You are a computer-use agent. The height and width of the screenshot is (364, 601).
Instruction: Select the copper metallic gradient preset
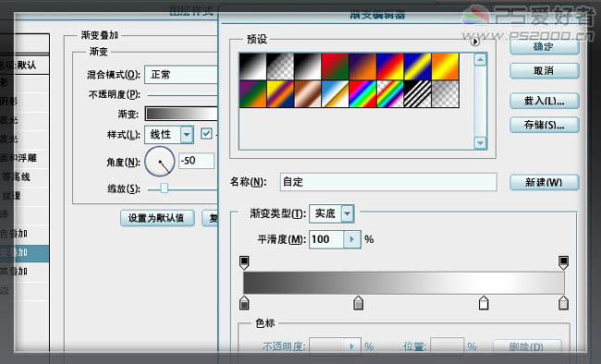tap(307, 93)
